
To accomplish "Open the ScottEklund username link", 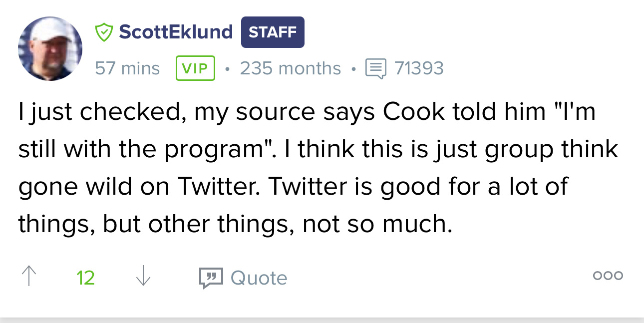I will [176, 32].
